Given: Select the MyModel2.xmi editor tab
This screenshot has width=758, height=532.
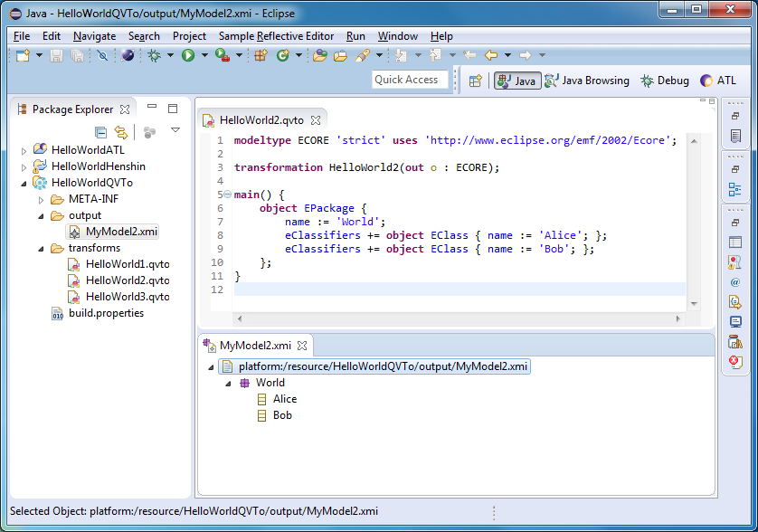Looking at the screenshot, I should click(255, 346).
